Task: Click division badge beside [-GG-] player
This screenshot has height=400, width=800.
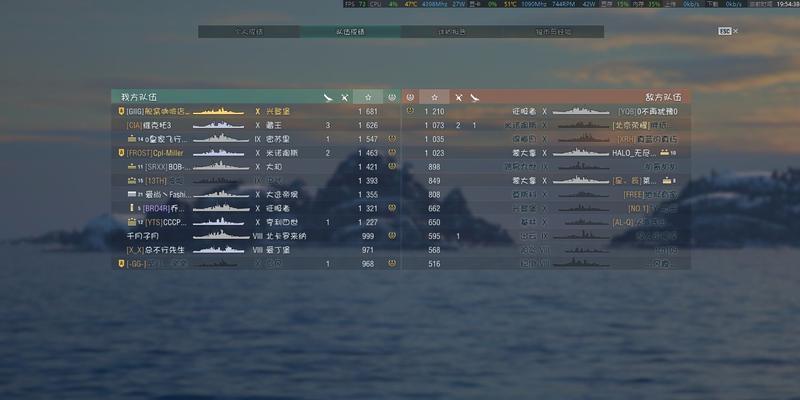Action: (x=121, y=264)
